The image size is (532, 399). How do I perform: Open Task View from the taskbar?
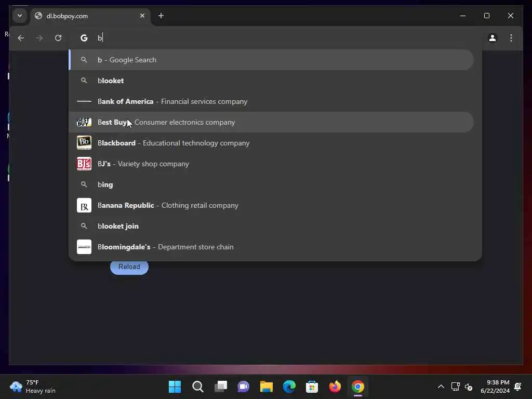tap(220, 387)
